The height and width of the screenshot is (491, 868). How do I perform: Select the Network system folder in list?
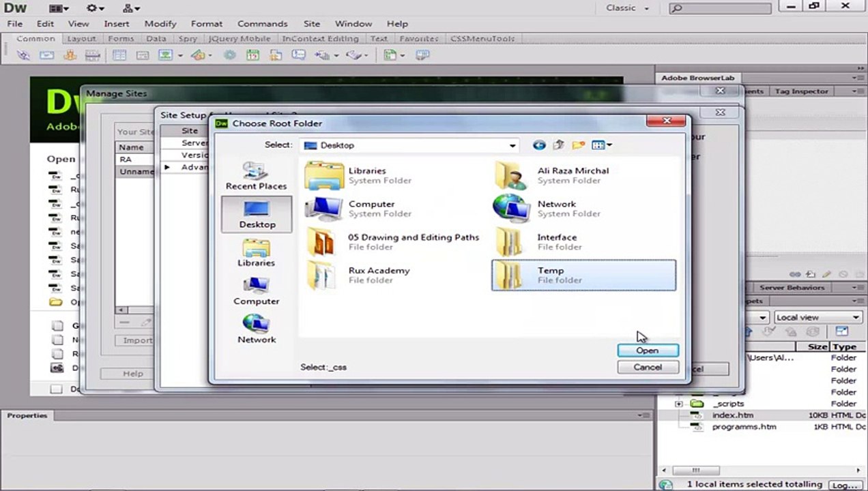[x=583, y=209]
